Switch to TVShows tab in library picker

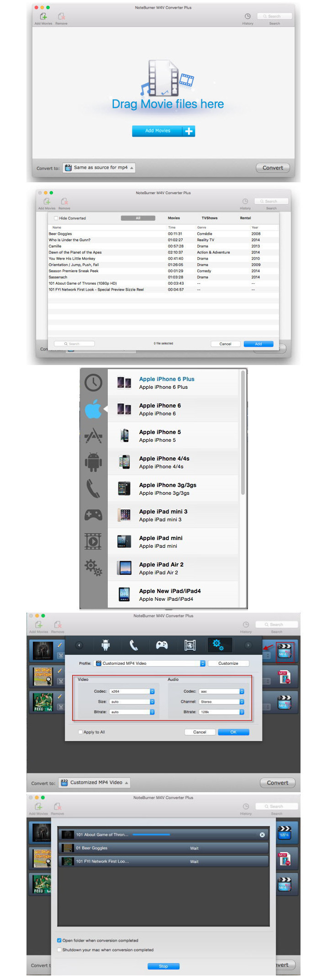coord(210,218)
